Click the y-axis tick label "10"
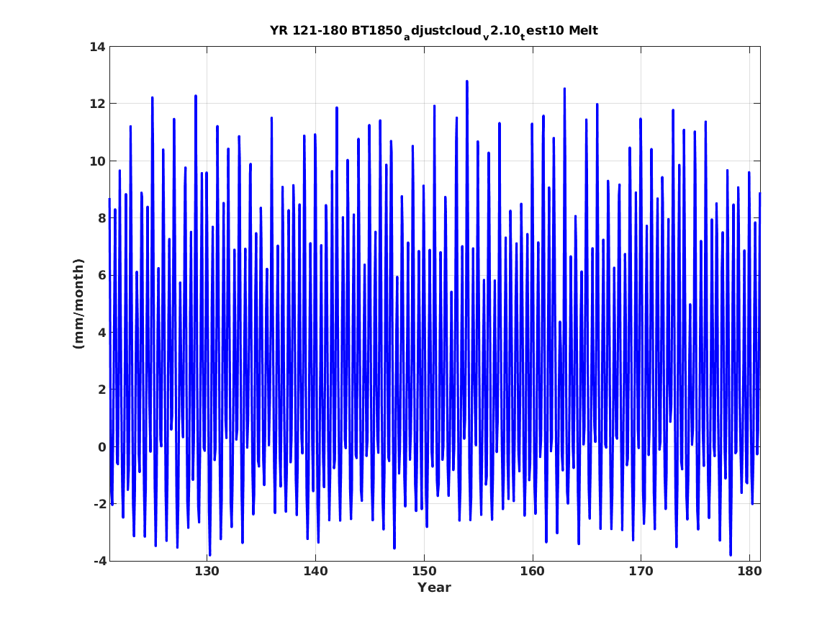 click(97, 161)
